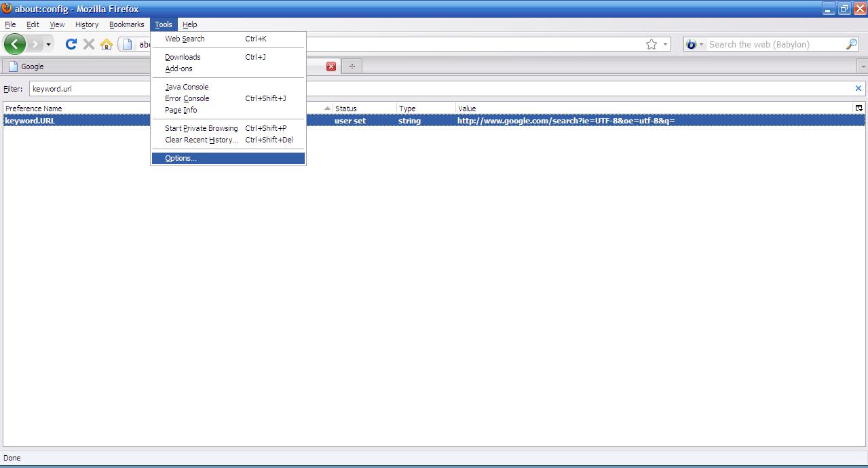Expand the URL bar history dropdown arrow
Image resolution: width=868 pixels, height=468 pixels.
tap(665, 44)
